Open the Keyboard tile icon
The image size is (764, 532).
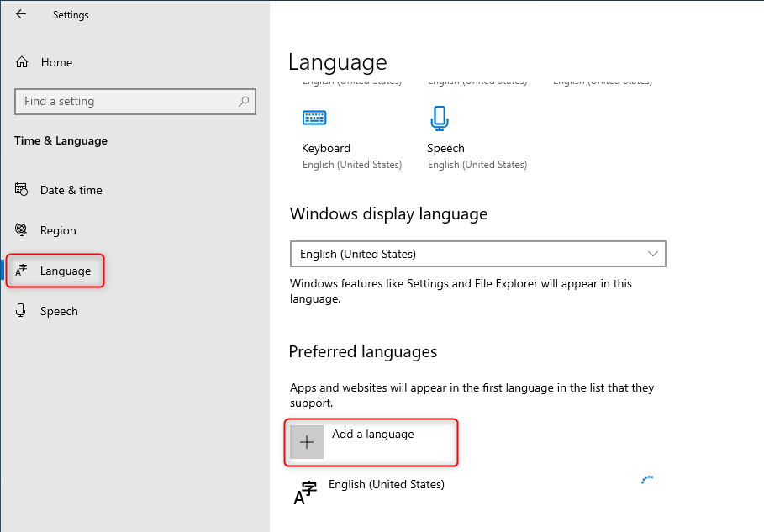point(314,119)
